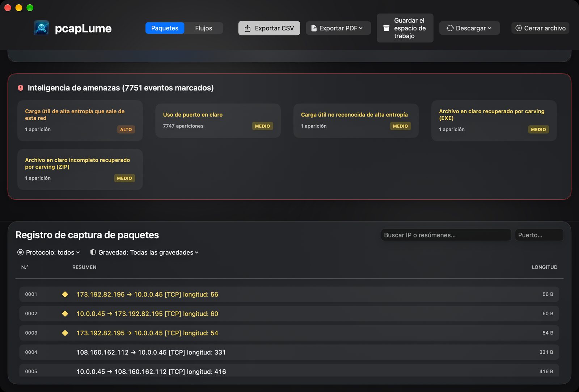Select packet row 173.192.82.195 → 10.0.0.45 longitud: 56
579x392 pixels.
[289, 294]
